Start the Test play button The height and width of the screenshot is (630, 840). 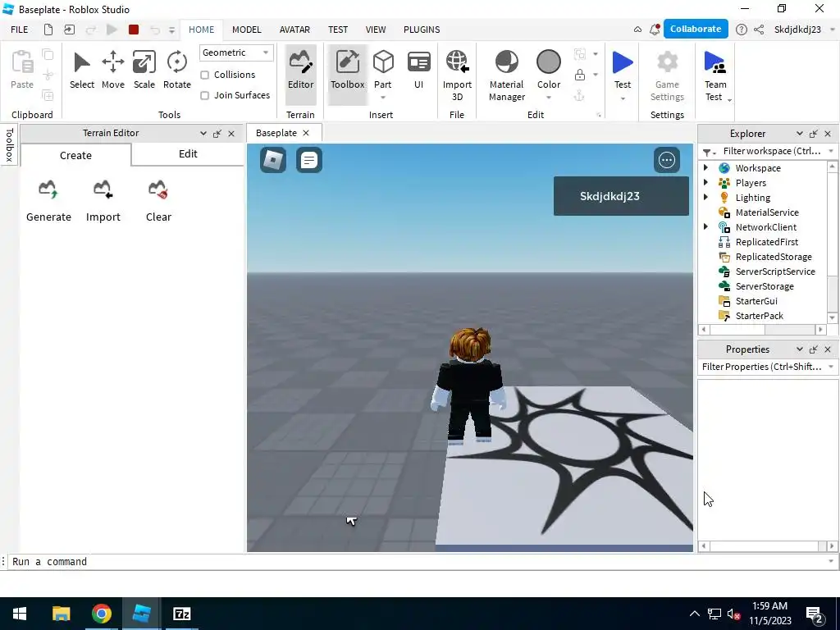click(623, 62)
